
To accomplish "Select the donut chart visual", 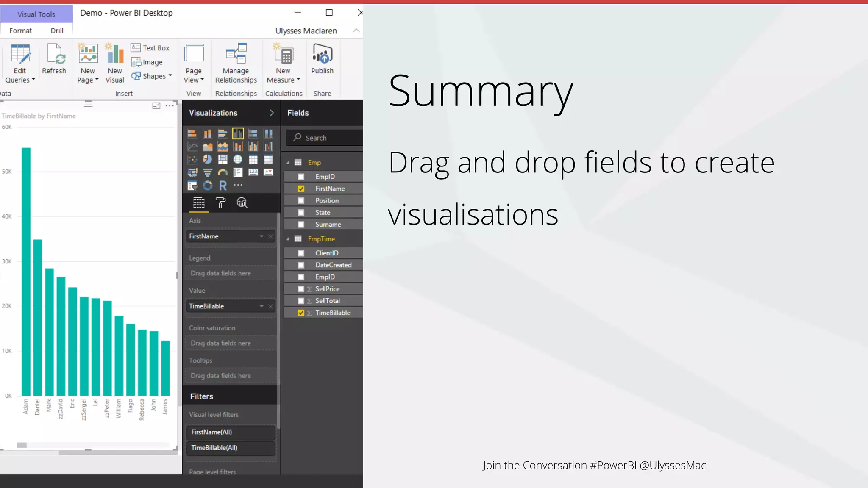I will pyautogui.click(x=207, y=185).
